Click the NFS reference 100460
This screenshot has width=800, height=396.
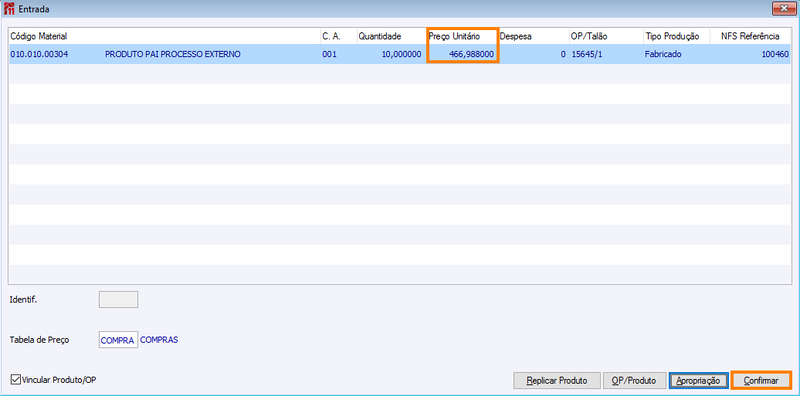point(776,54)
